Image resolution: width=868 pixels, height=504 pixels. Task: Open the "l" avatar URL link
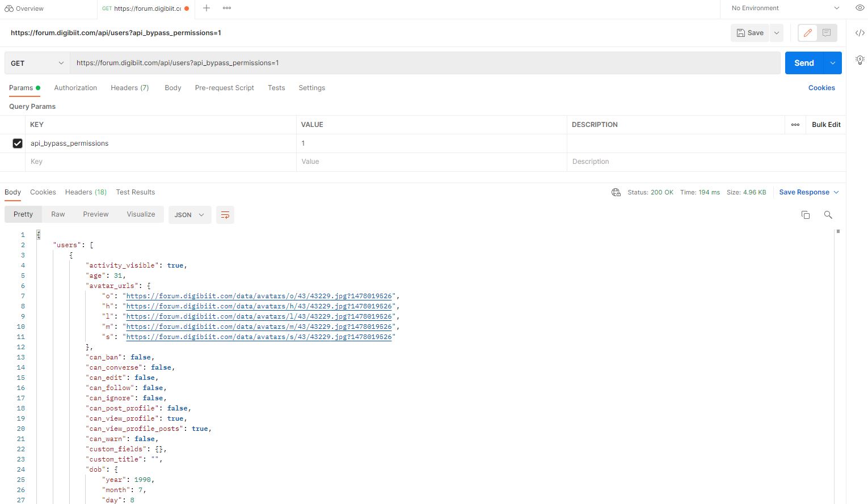click(x=259, y=316)
